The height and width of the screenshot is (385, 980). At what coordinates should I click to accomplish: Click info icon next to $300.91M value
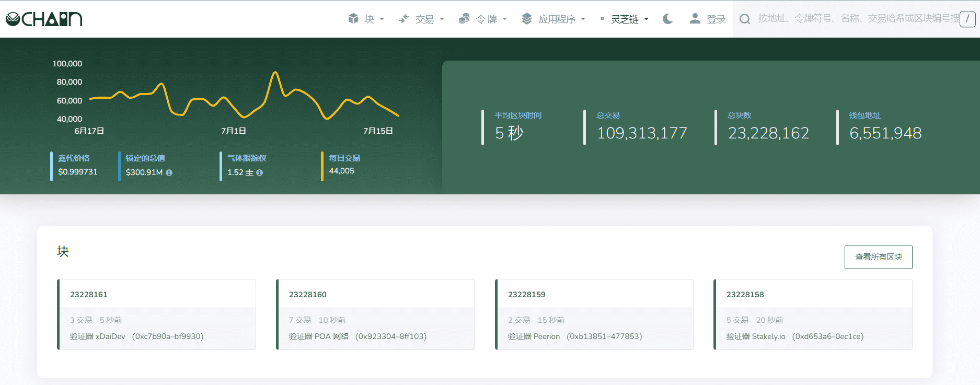pos(169,172)
